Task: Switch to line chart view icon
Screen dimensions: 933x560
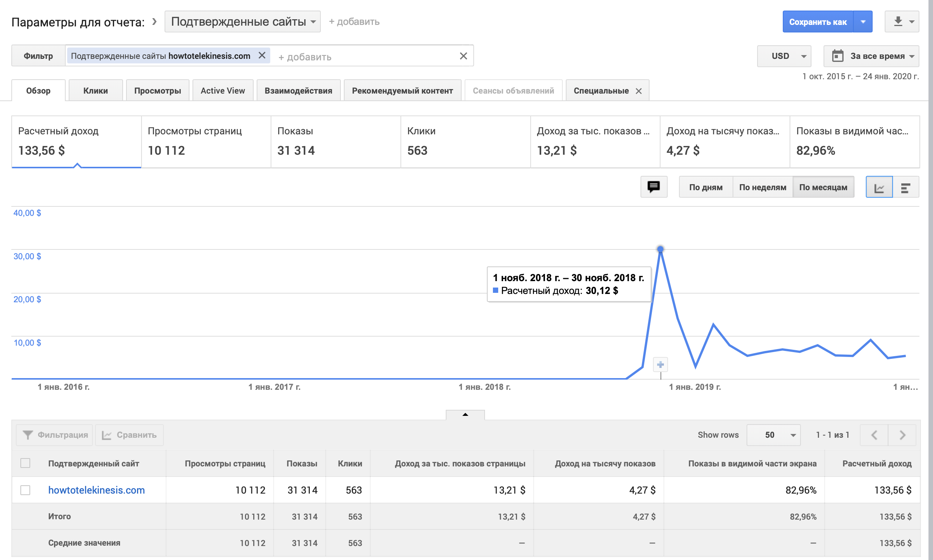Action: pyautogui.click(x=879, y=188)
